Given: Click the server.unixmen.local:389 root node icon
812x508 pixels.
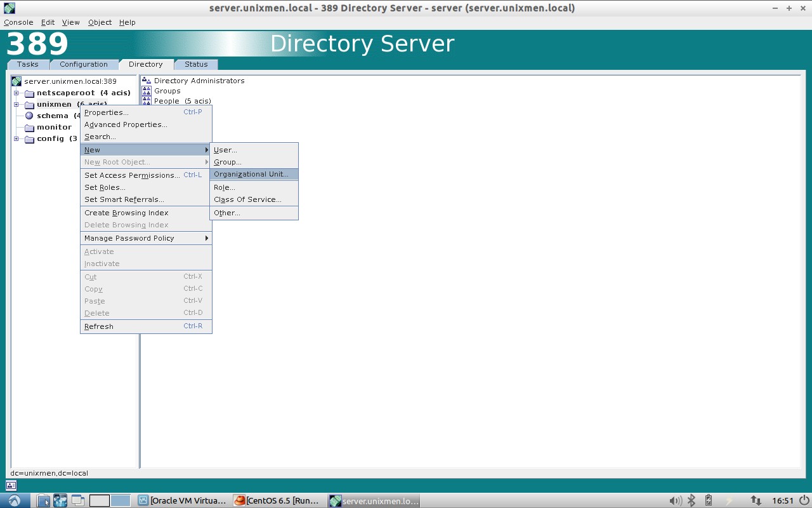Looking at the screenshot, I should coord(17,81).
